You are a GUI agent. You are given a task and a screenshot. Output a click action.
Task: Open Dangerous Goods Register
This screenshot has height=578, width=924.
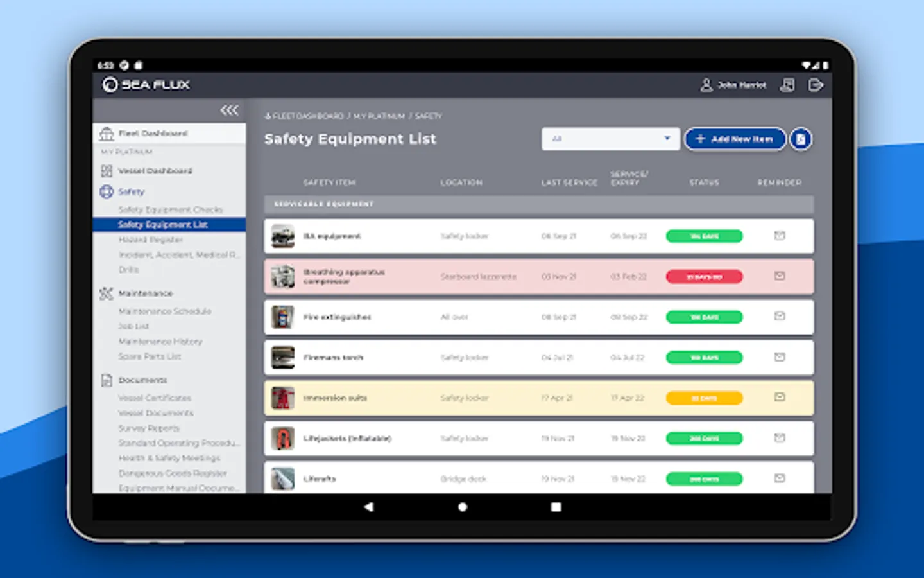pyautogui.click(x=173, y=473)
